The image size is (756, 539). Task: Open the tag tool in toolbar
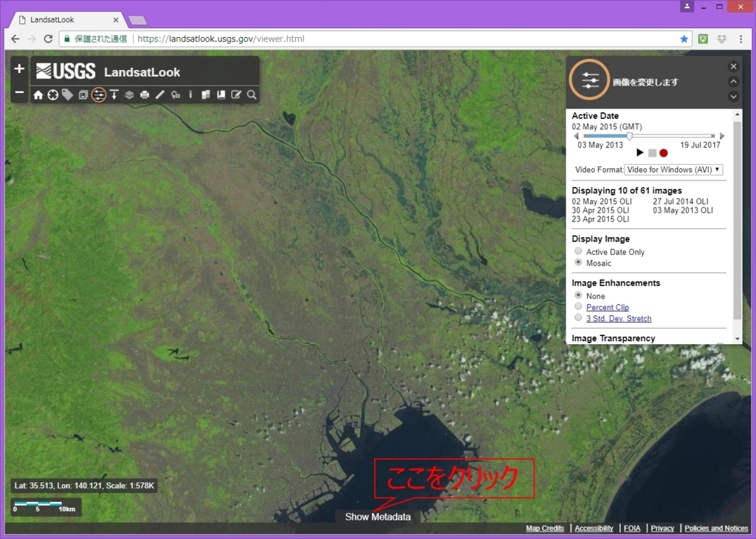click(67, 95)
